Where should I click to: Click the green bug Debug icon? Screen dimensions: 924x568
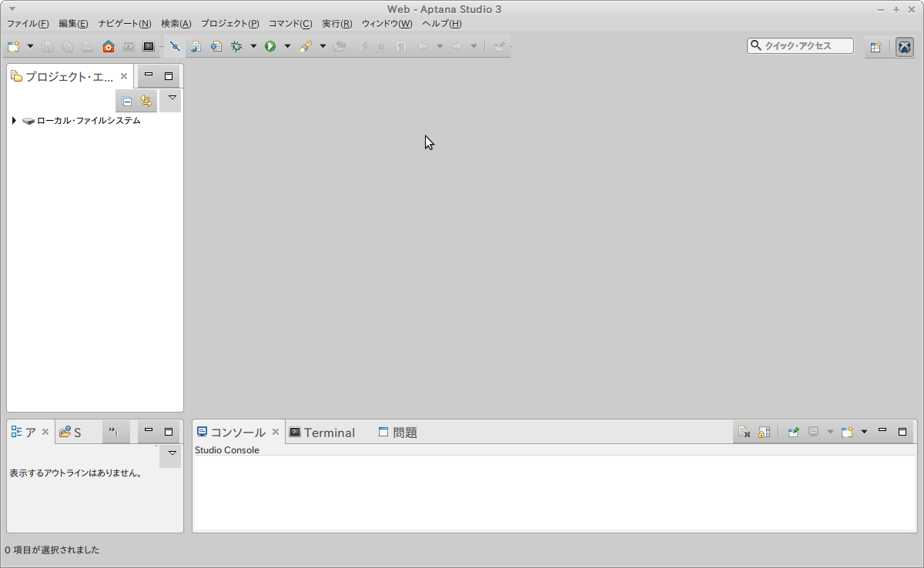click(236, 46)
